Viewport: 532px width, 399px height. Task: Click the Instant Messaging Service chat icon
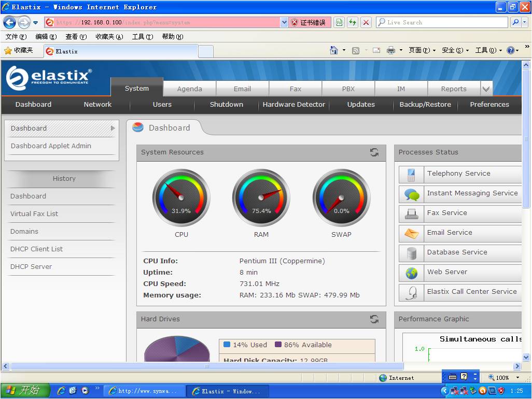(411, 194)
